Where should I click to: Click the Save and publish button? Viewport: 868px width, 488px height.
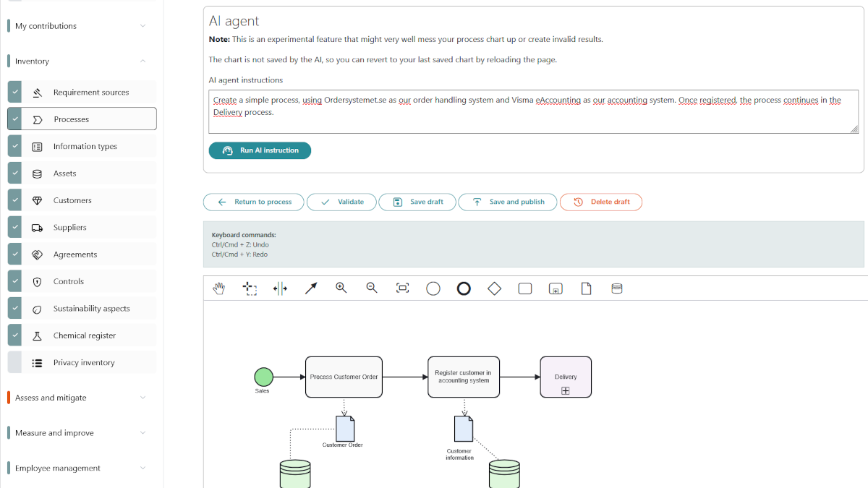pyautogui.click(x=507, y=202)
